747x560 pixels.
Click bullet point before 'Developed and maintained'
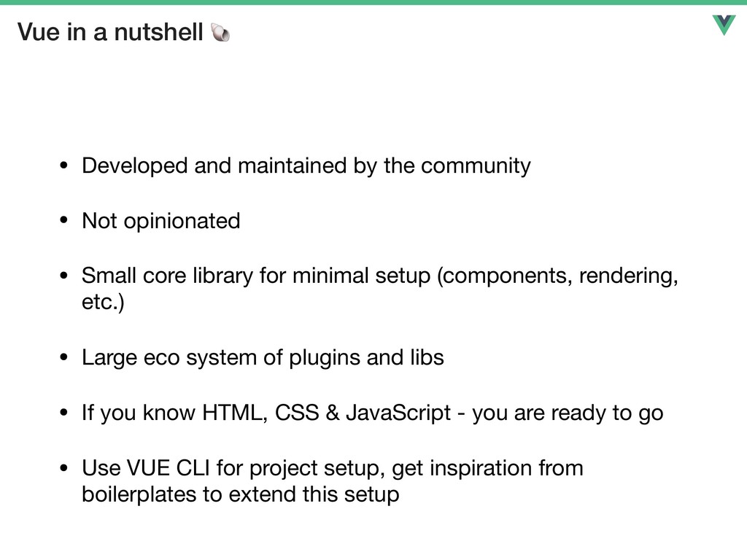tap(64, 166)
